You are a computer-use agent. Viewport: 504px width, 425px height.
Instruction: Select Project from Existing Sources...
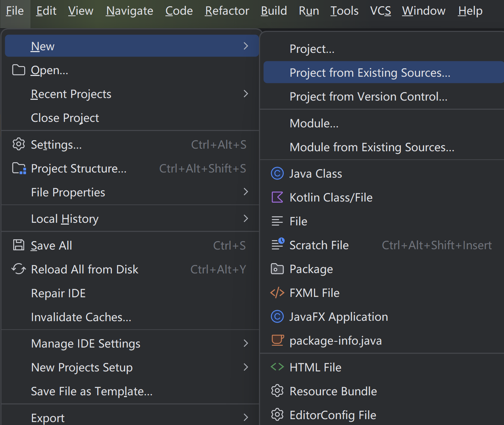tap(383, 72)
